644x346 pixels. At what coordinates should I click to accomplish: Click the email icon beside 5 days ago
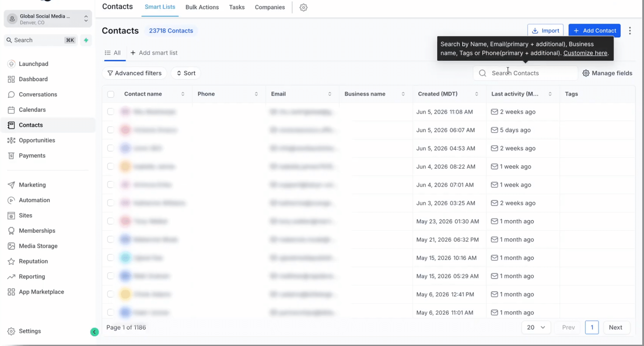[x=494, y=130]
